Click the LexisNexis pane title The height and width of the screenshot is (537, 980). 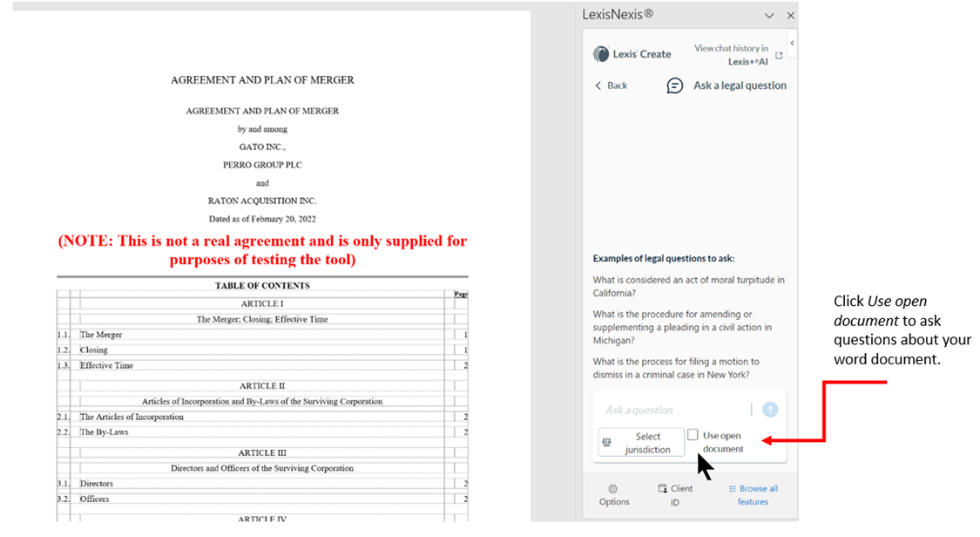point(618,14)
